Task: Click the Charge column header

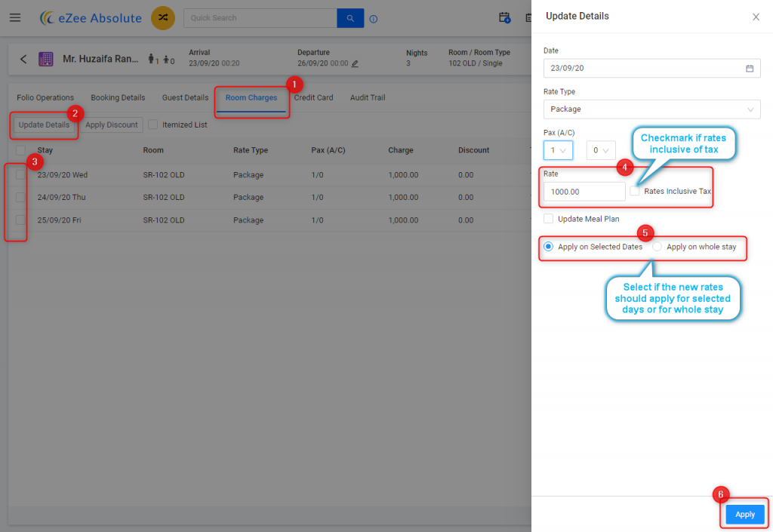Action: point(401,150)
